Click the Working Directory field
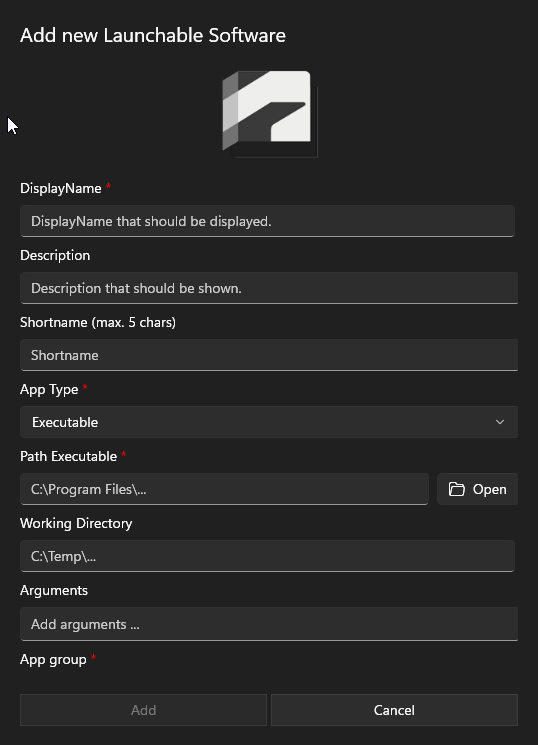538x745 pixels. 267,556
